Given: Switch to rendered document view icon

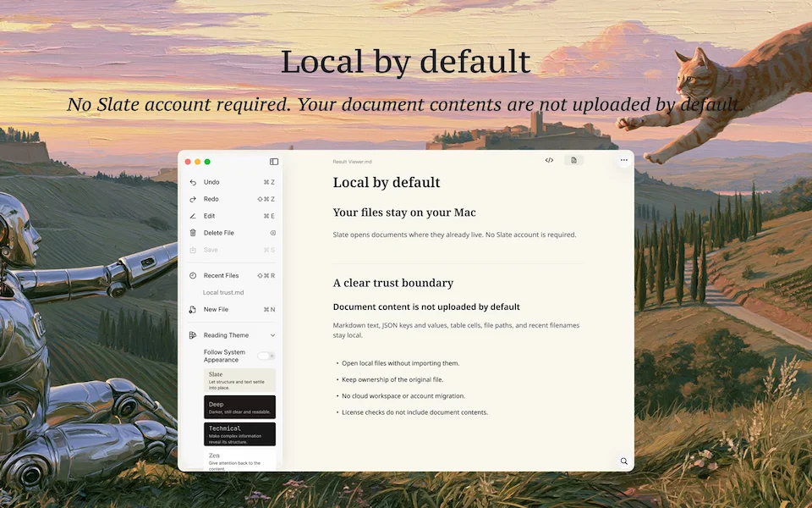Looking at the screenshot, I should click(573, 160).
